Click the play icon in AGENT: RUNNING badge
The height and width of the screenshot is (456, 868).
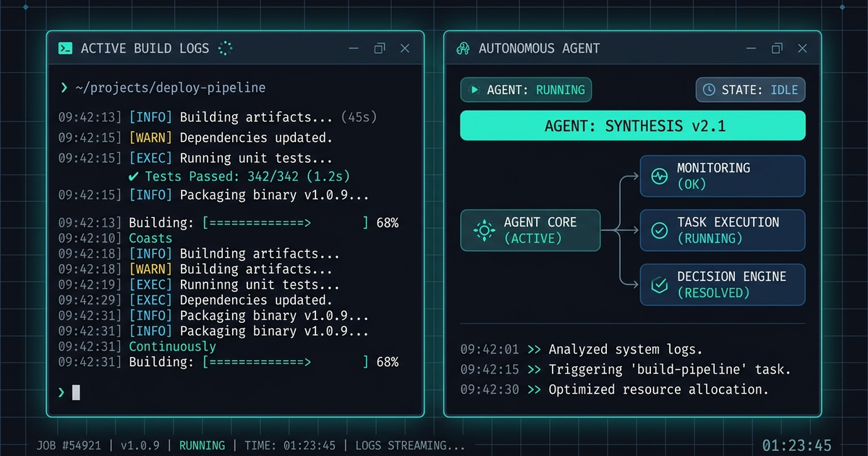point(475,90)
